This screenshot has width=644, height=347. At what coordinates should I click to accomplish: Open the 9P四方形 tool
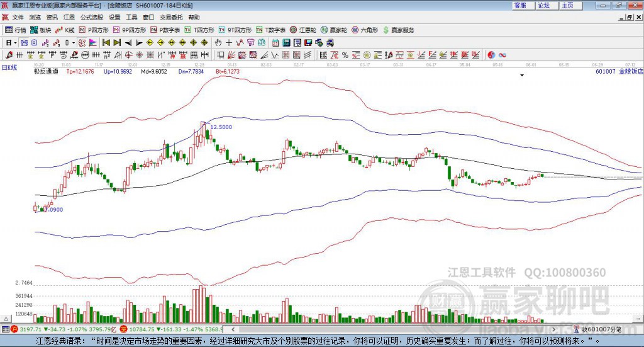130,30
